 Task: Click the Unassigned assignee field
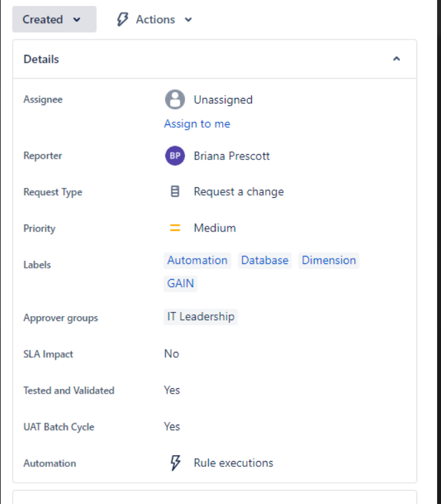(223, 100)
